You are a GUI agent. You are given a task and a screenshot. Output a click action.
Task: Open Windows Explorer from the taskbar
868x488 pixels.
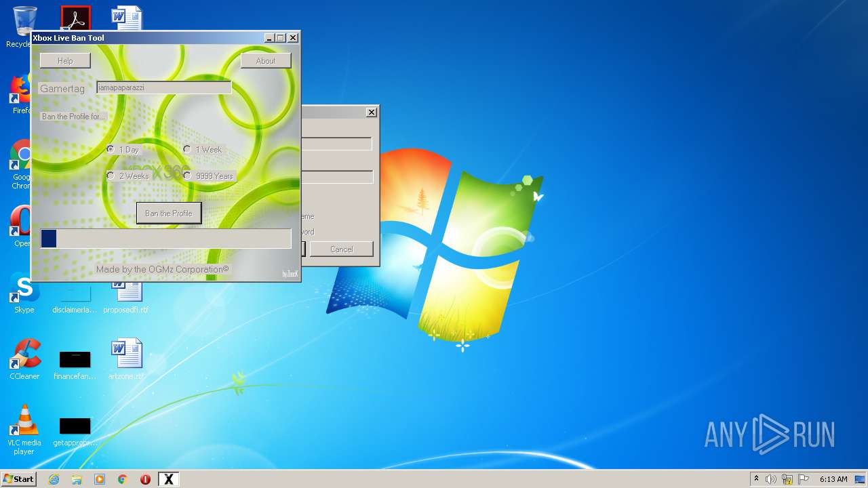[77, 479]
